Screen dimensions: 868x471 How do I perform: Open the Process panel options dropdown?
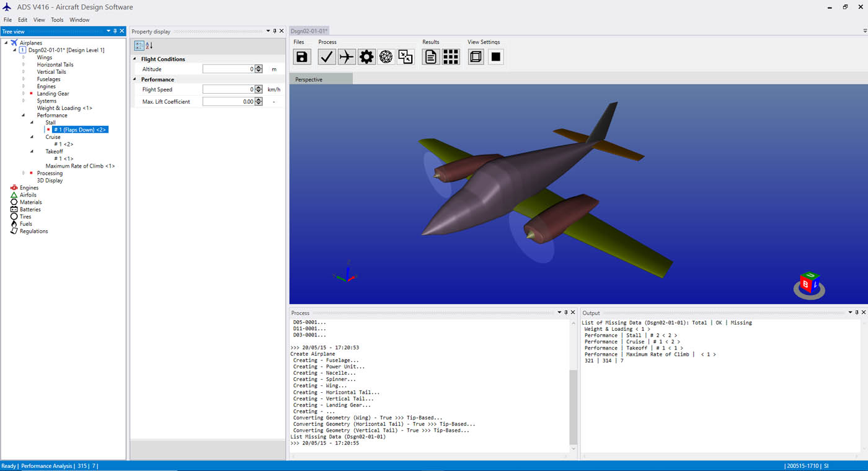pos(559,313)
